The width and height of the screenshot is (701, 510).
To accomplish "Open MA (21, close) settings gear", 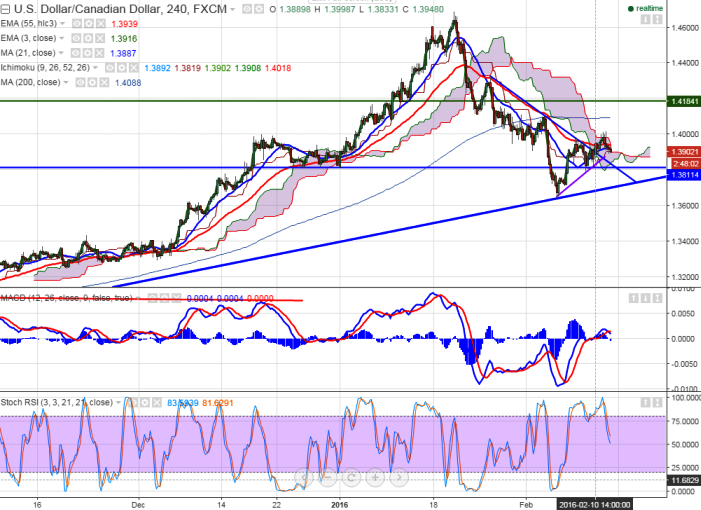I will (88, 53).
